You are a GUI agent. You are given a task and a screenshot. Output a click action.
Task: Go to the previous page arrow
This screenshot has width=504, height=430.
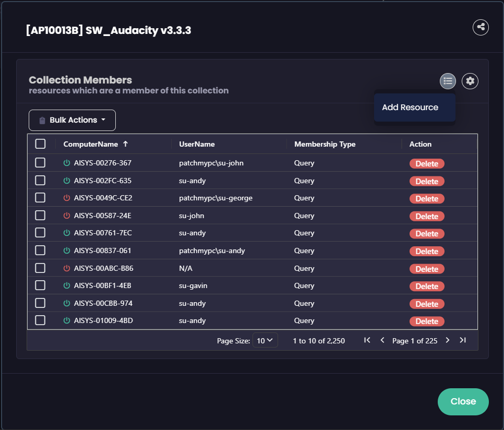tap(382, 340)
